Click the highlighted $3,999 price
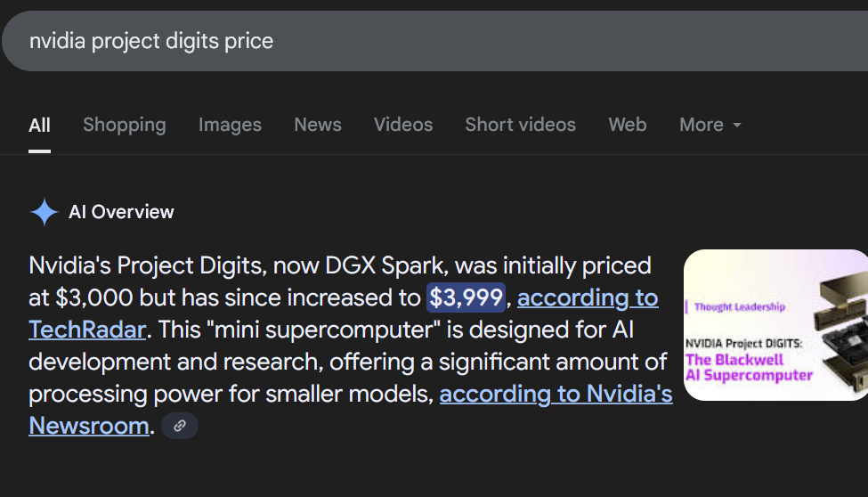The image size is (868, 497). pyautogui.click(x=466, y=297)
